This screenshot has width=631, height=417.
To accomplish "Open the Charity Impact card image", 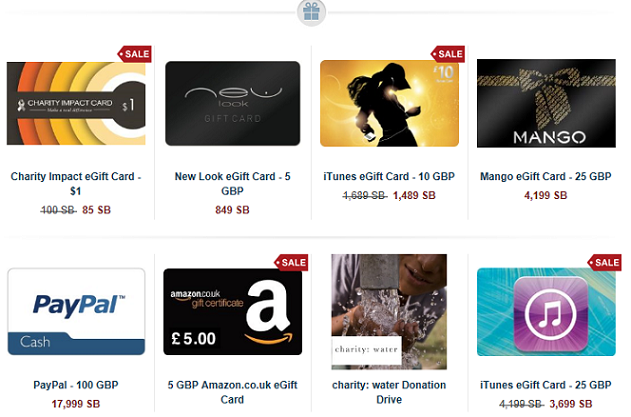I will tap(76, 103).
